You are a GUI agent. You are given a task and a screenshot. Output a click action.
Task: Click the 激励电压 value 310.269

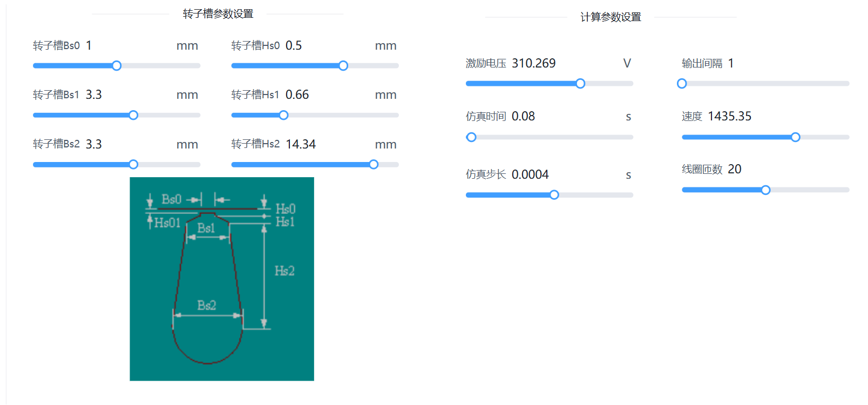point(534,63)
